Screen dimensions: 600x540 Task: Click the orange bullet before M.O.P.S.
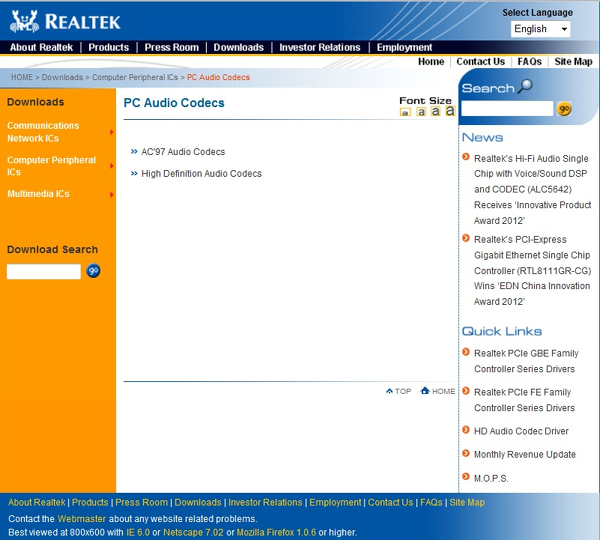(466, 476)
